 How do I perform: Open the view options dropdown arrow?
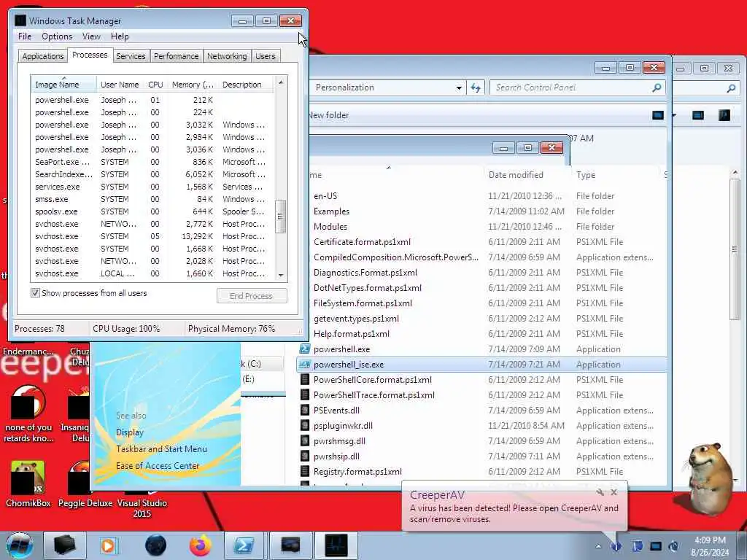pos(673,115)
